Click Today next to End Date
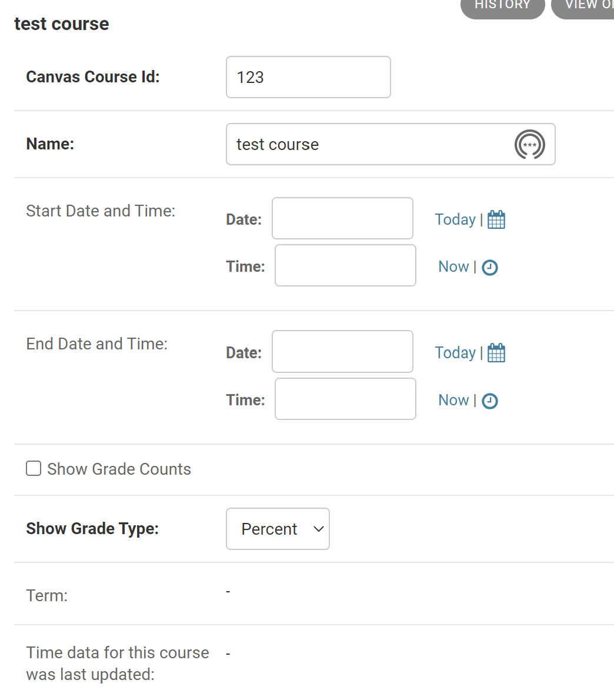Viewport: 614px width, 700px height. pyautogui.click(x=455, y=352)
